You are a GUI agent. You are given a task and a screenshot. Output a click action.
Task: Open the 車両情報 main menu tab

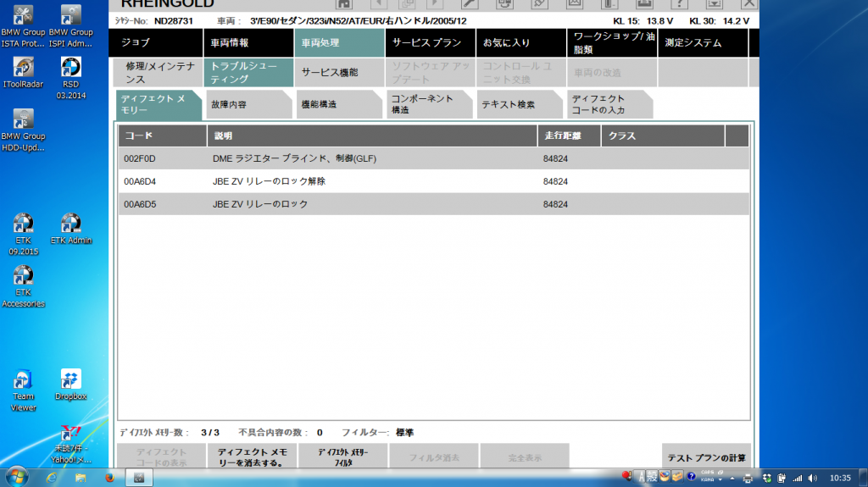(x=248, y=42)
